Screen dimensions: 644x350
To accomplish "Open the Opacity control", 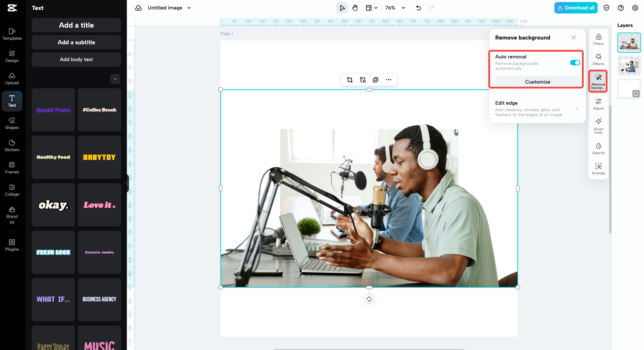I will point(598,148).
